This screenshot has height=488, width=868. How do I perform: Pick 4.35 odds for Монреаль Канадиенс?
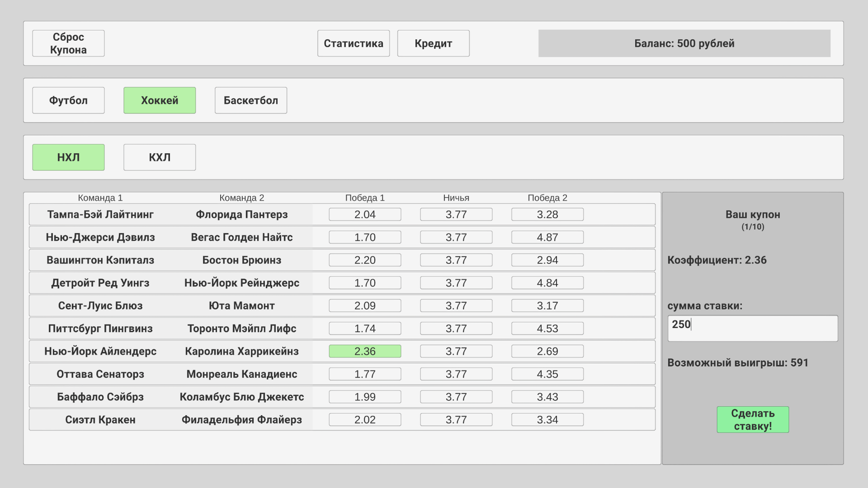(x=547, y=374)
